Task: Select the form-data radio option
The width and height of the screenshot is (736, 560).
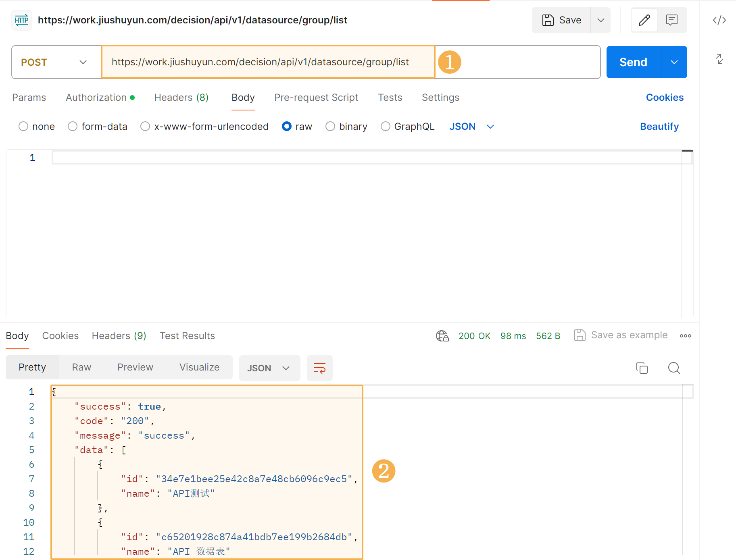Action: (73, 127)
